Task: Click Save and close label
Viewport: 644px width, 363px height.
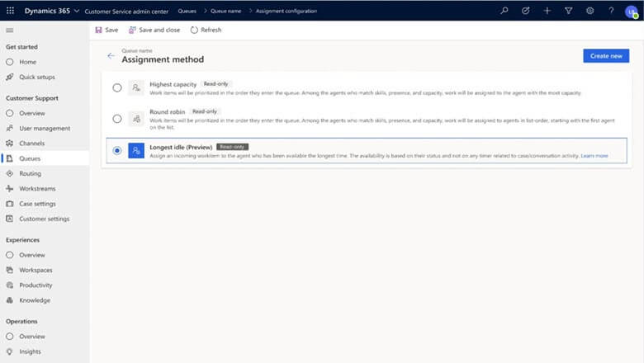Action: click(159, 30)
